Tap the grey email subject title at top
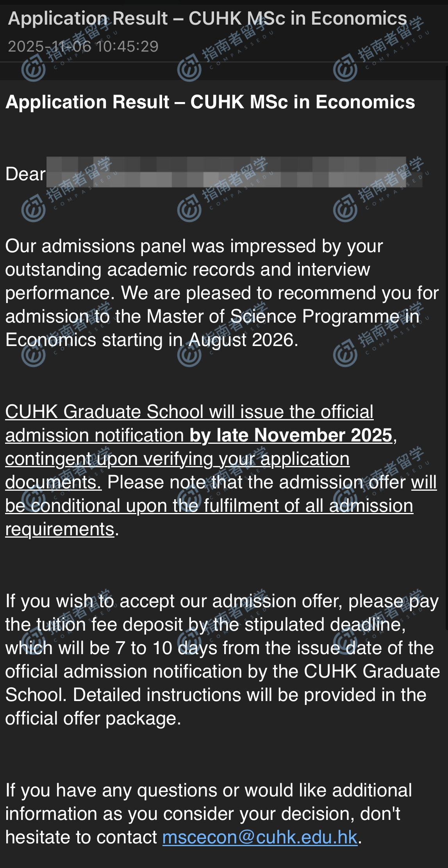The image size is (448, 868). tap(207, 18)
